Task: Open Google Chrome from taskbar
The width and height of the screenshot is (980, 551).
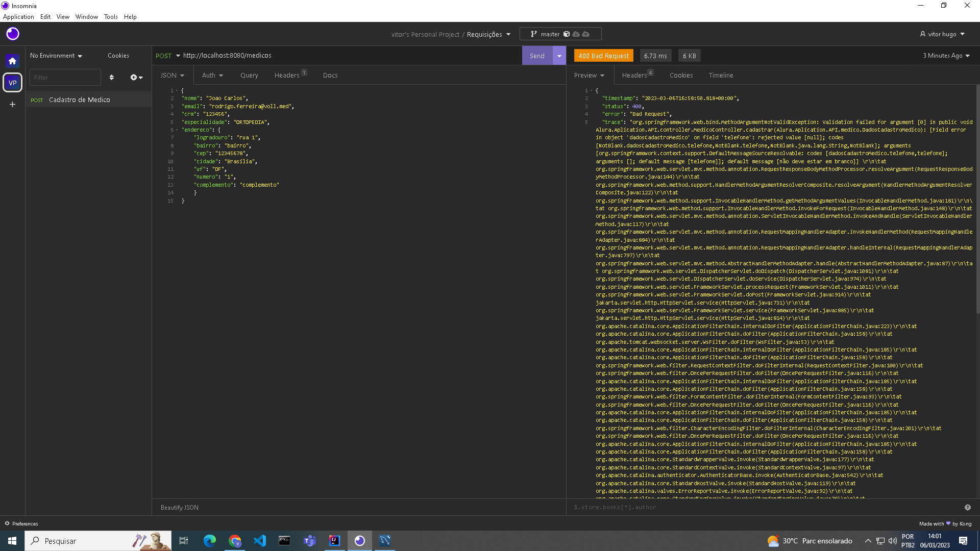Action: [235, 541]
